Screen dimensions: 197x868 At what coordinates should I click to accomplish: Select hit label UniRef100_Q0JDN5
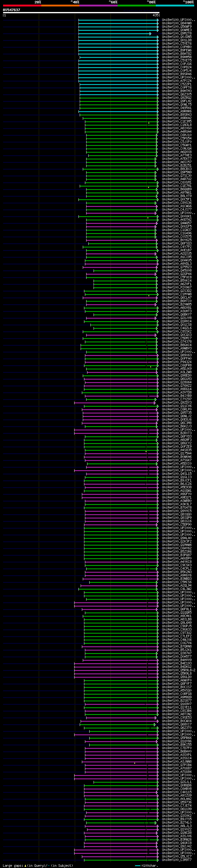pos(177,37)
